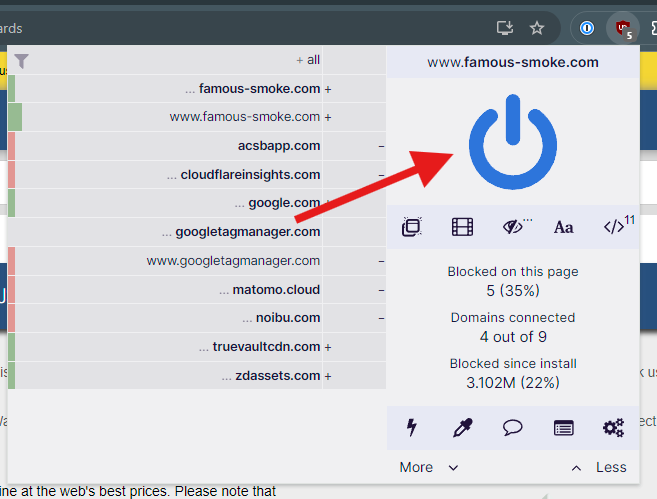Open the dashboard with the gears icon
Image resolution: width=657 pixels, height=499 pixels.
point(614,428)
